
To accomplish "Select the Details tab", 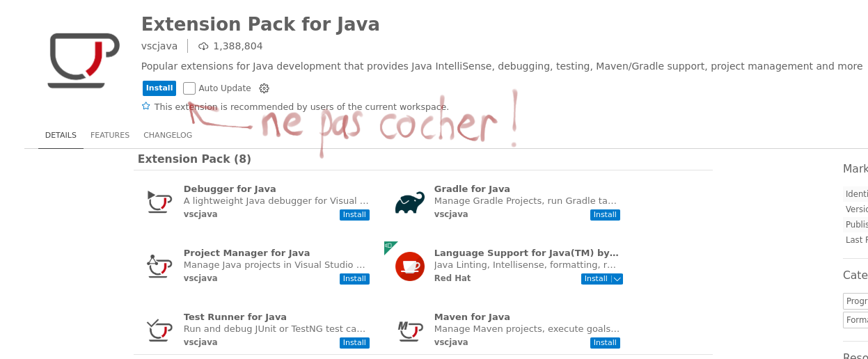I will 61,135.
